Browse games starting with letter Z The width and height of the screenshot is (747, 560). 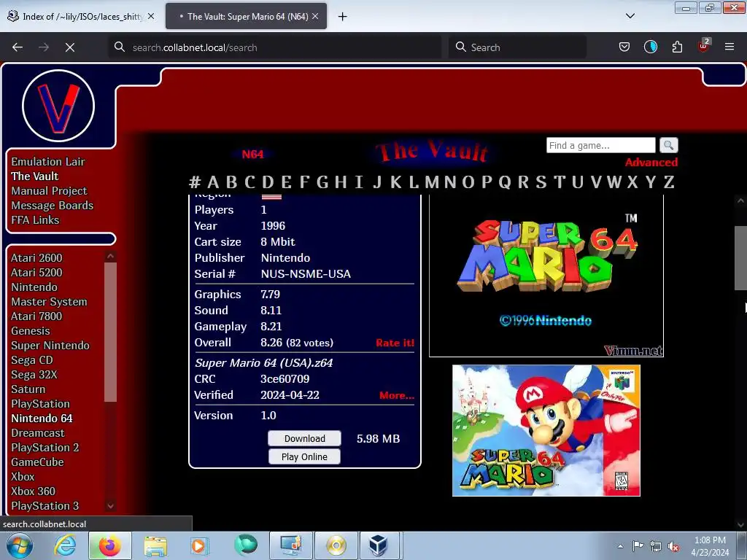(669, 182)
